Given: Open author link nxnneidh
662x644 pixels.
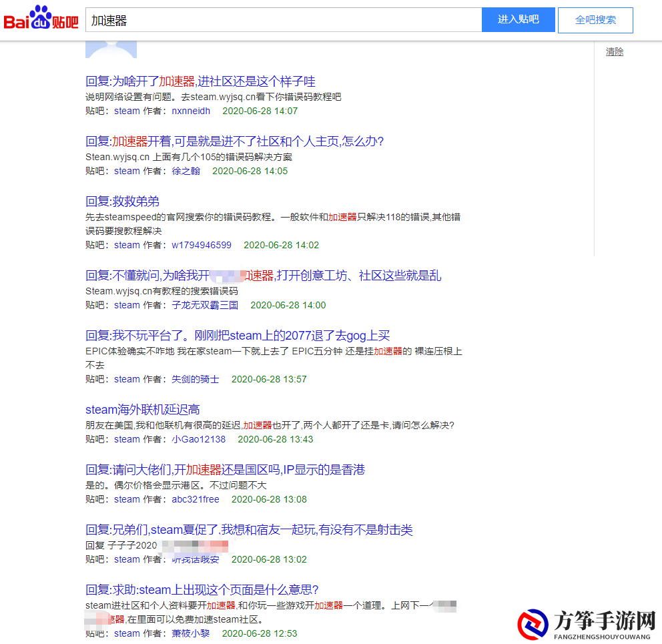Looking at the screenshot, I should pos(191,111).
